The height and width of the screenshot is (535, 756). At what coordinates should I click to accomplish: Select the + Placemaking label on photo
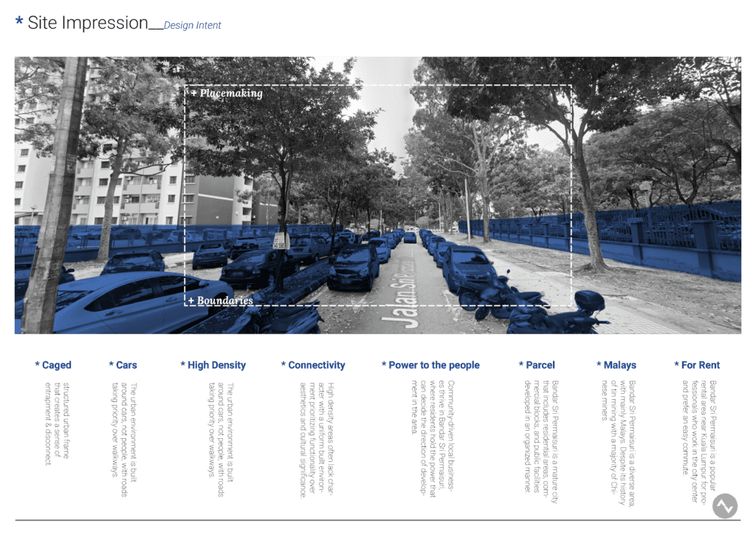227,94
